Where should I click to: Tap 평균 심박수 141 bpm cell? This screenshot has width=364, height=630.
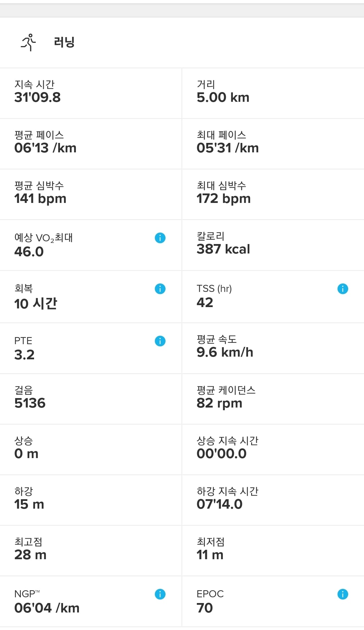tap(91, 194)
